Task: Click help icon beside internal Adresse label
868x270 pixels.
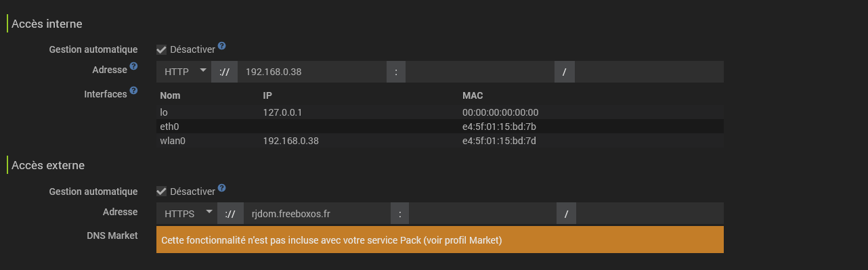Action: [133, 66]
